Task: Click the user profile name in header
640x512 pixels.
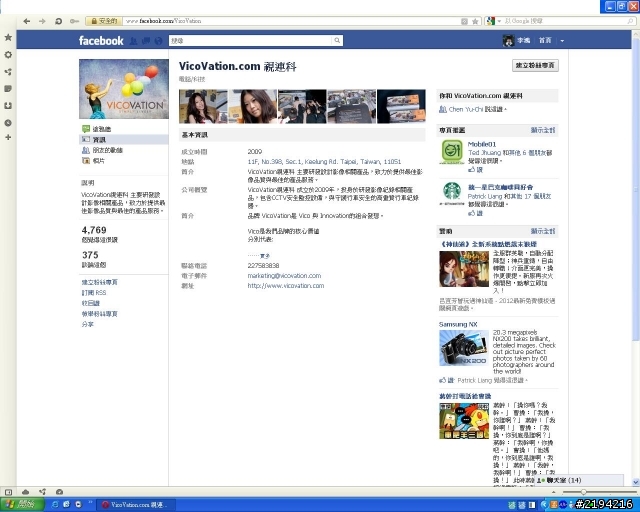Action: (524, 40)
